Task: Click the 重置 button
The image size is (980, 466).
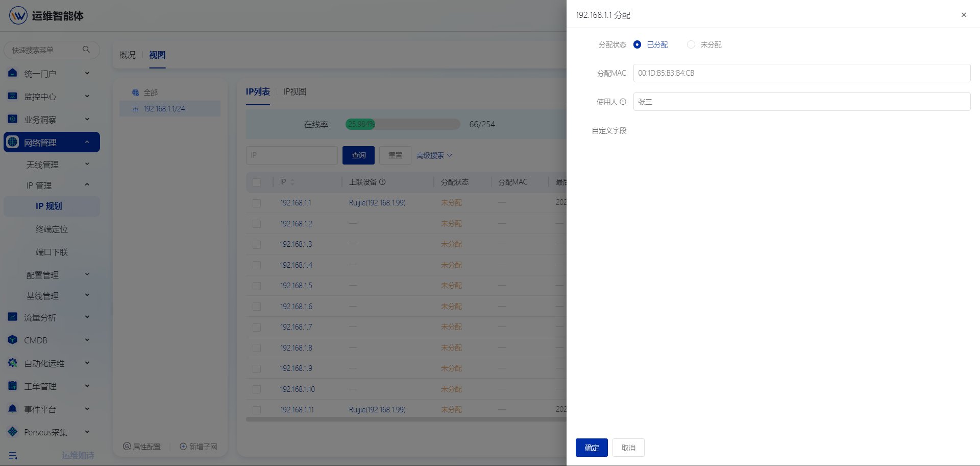Action: 396,155
